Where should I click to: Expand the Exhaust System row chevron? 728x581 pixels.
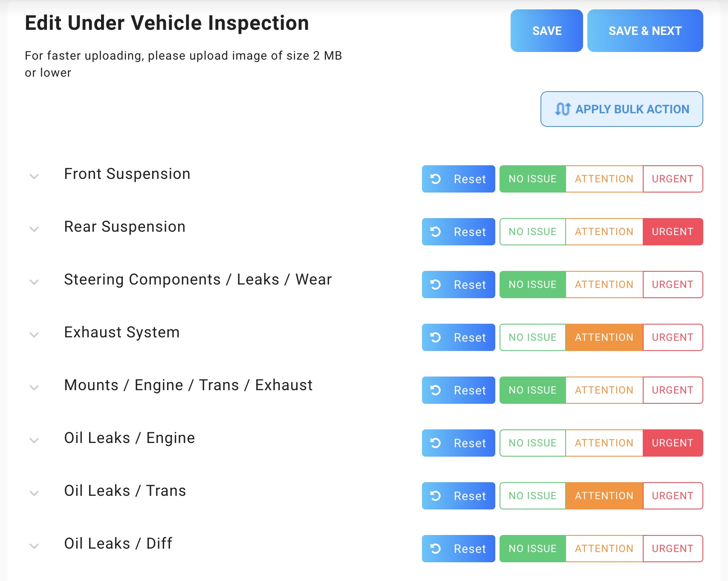click(x=34, y=335)
